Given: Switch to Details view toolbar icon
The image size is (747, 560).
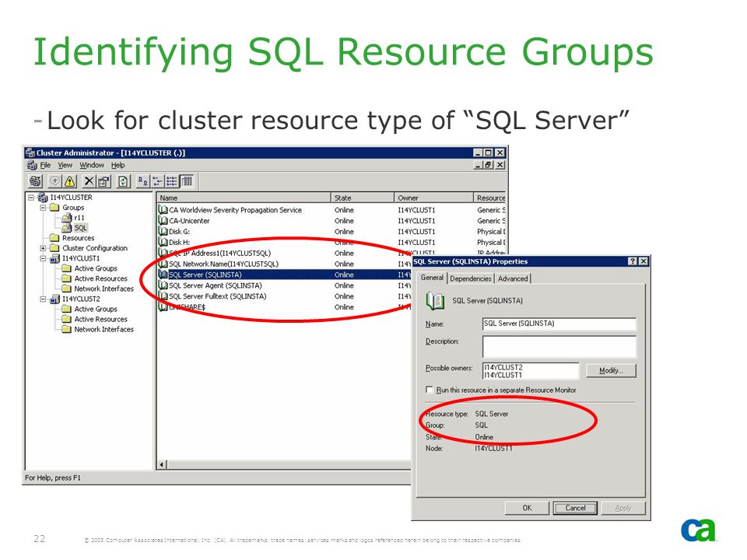Looking at the screenshot, I should 188,181.
